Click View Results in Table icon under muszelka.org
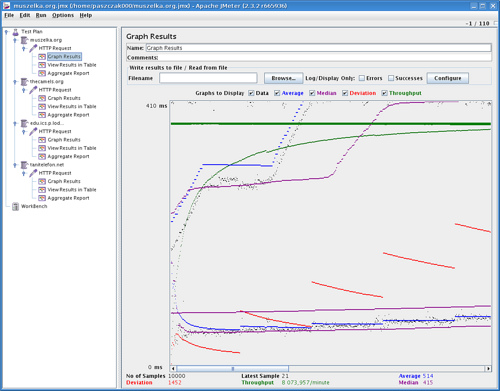The image size is (500, 391). (42, 65)
